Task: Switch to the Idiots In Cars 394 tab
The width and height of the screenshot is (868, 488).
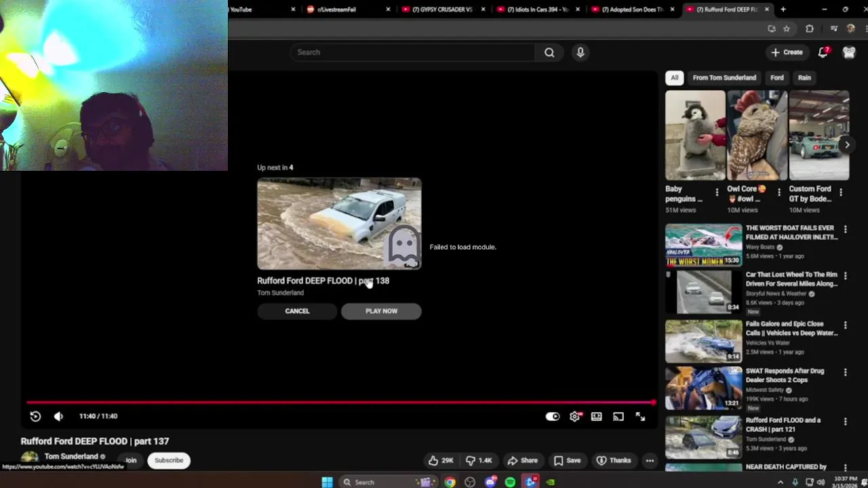Action: [536, 9]
